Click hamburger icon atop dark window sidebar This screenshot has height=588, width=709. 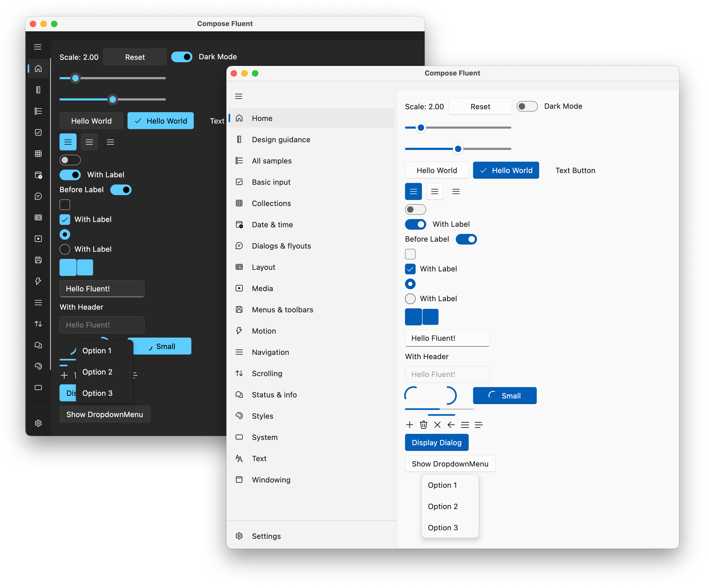point(38,47)
